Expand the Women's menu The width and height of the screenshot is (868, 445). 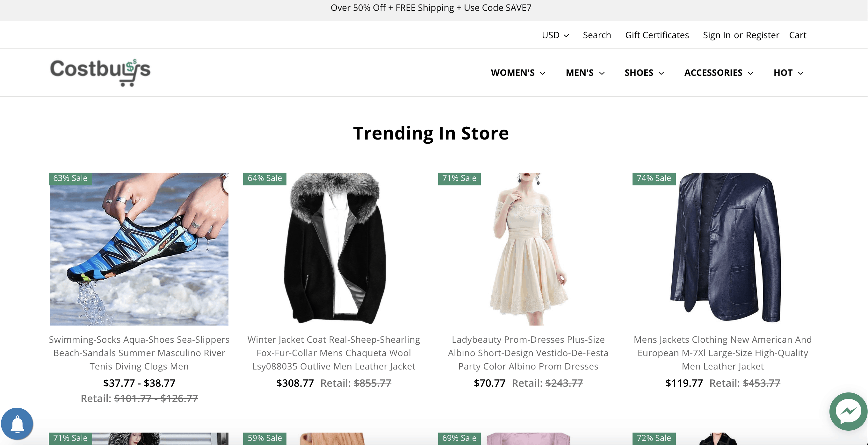click(x=517, y=73)
